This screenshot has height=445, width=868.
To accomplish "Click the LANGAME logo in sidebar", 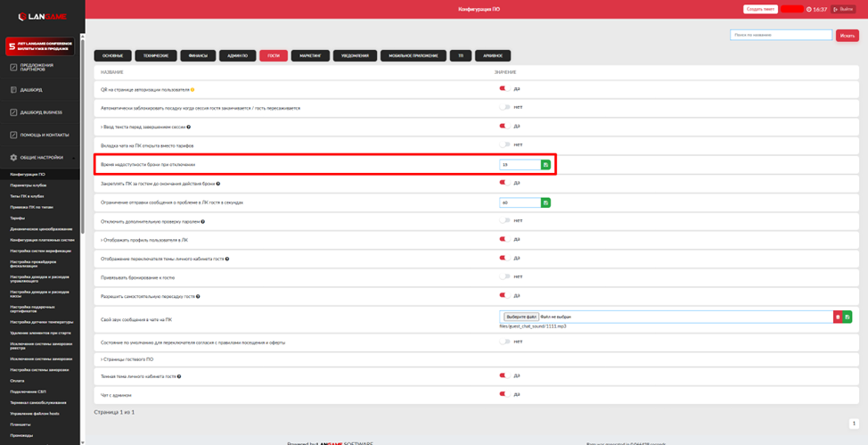I will point(41,17).
